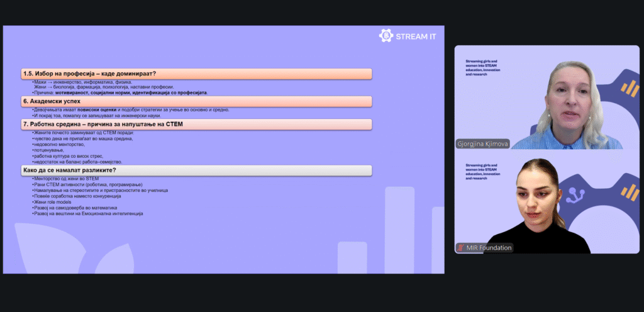Click 'Развој на самодоверба во математика' bullet
Viewport: 644px width, 312px height.
75,208
